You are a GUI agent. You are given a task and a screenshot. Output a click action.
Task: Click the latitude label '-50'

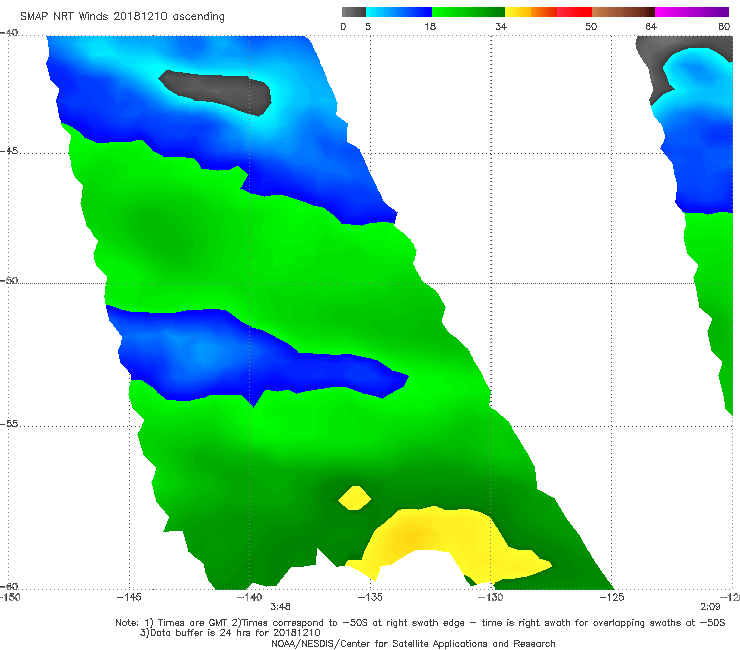(x=9, y=280)
